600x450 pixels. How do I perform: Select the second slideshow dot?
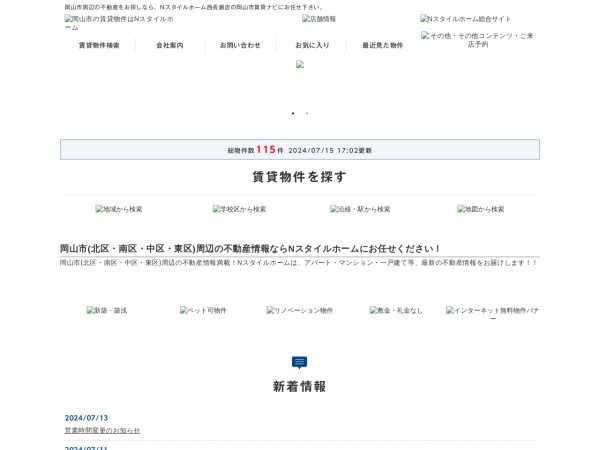tap(307, 113)
